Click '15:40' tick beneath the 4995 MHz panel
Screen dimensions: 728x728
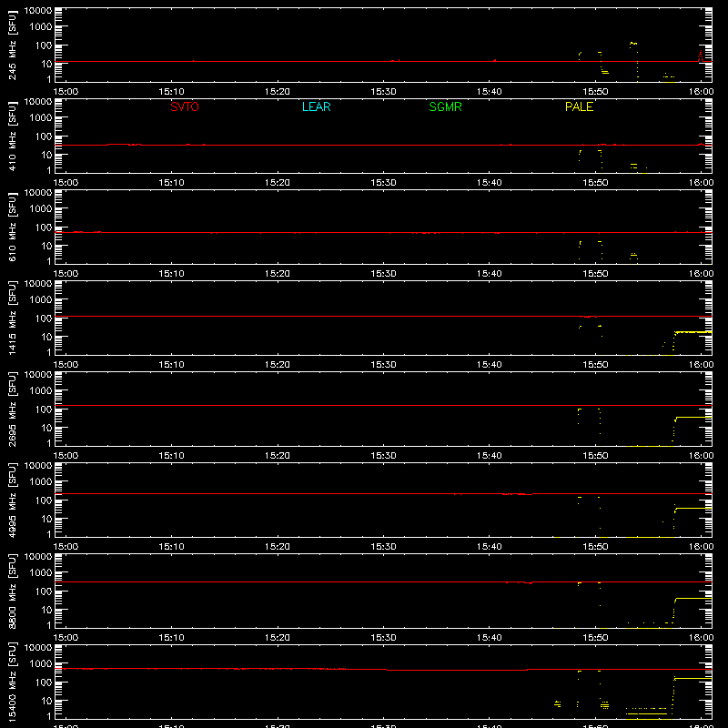click(x=490, y=547)
